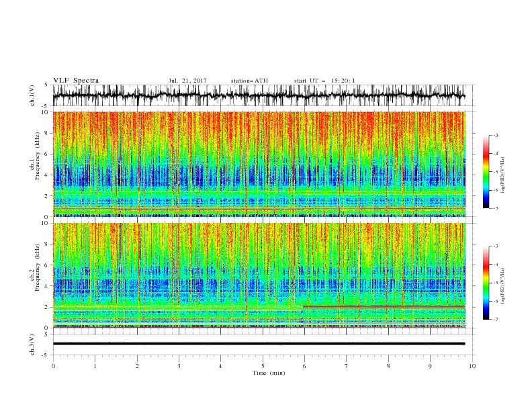Viewport: 532px width, 411px height.
Task: Click the 'VLF Spectra' title text
Action: pos(76,81)
